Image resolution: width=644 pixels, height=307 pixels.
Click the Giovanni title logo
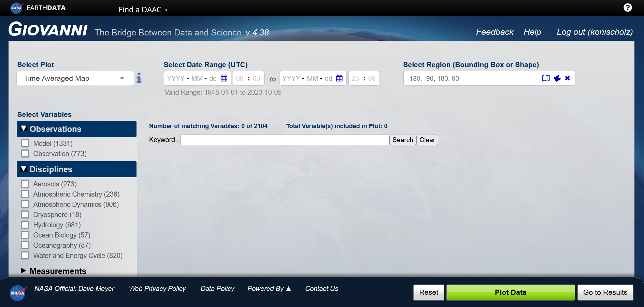[48, 29]
